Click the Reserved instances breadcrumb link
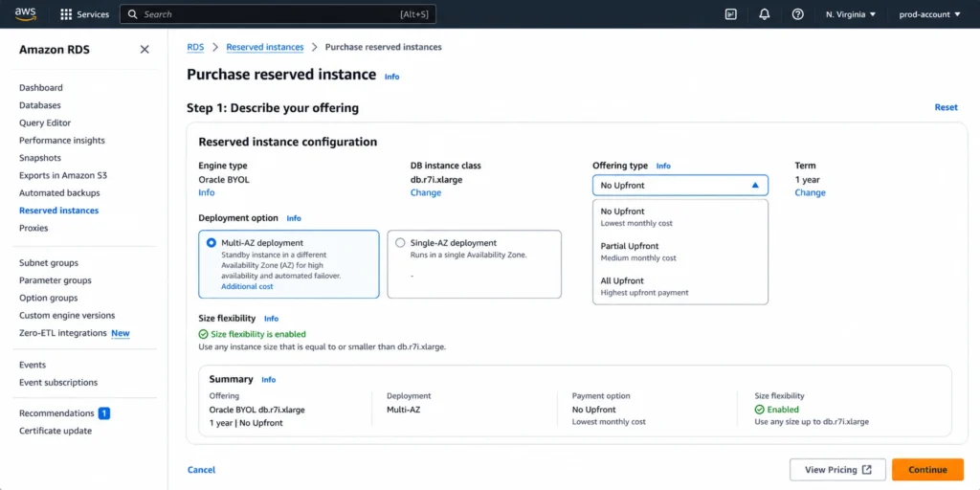The height and width of the screenshot is (490, 980). [265, 47]
